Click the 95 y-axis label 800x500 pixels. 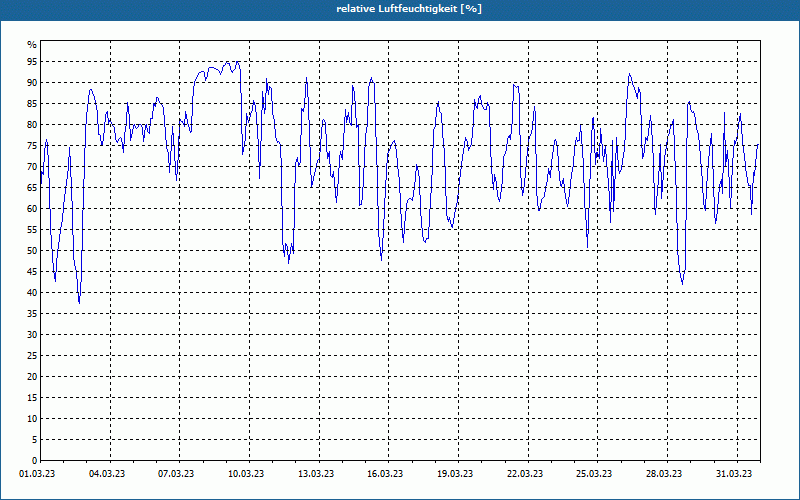(x=32, y=62)
